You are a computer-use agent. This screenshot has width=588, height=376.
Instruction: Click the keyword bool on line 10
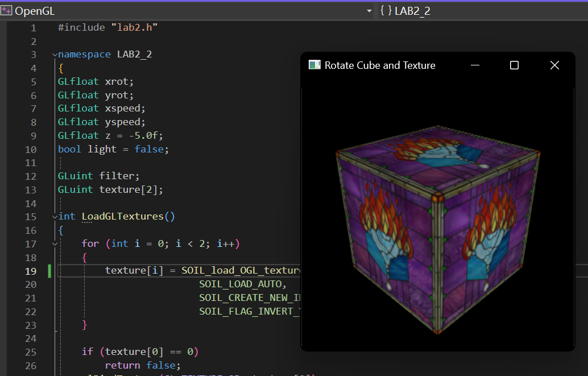(x=69, y=149)
